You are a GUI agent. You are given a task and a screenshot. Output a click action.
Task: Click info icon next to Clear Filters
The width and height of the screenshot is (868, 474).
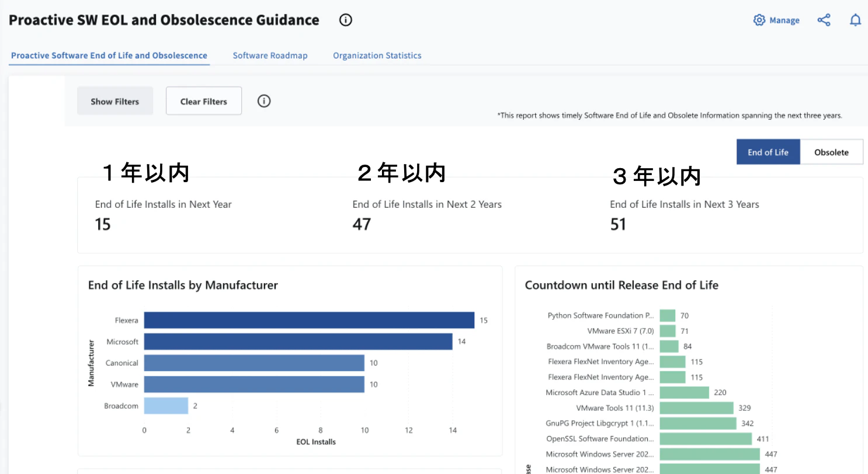(x=264, y=101)
